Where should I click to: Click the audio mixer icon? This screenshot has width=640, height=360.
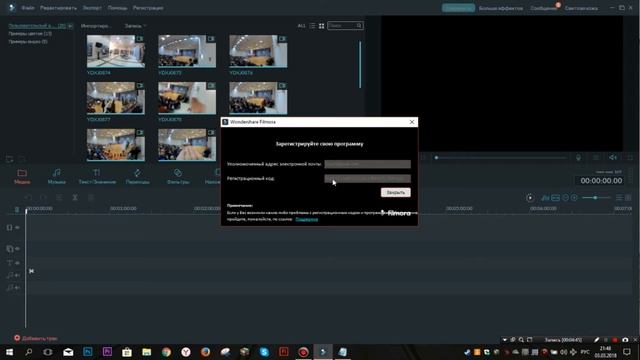pyautogui.click(x=545, y=198)
